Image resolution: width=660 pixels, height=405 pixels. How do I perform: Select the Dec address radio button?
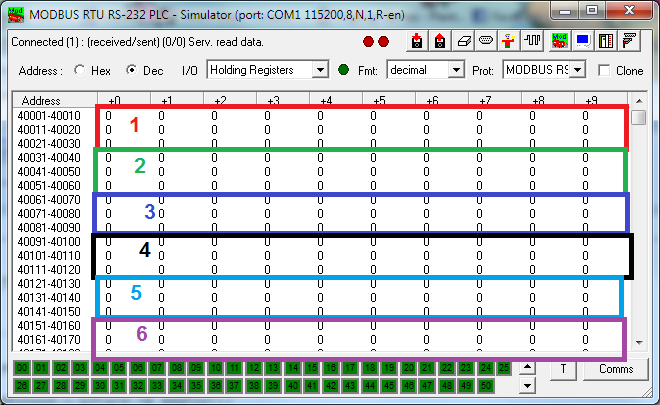coord(132,70)
